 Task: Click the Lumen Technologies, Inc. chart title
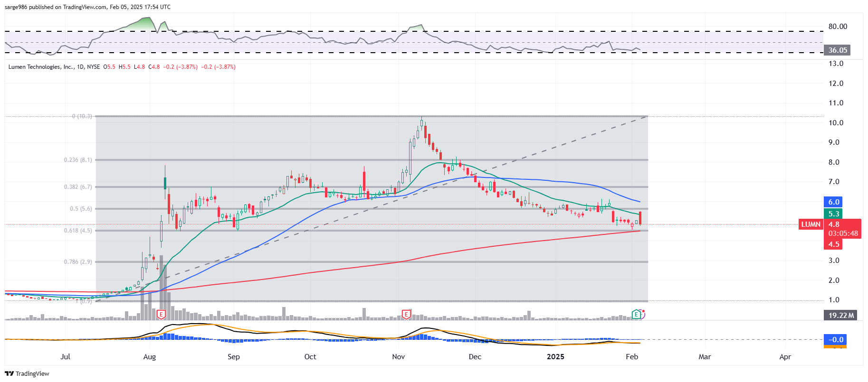tap(41, 67)
